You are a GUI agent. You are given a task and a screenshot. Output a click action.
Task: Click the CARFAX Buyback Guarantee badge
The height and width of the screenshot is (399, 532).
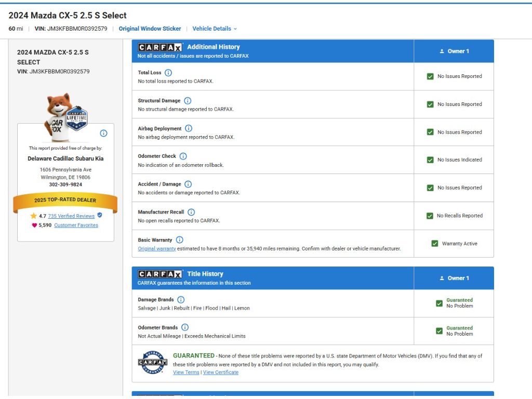tap(153, 362)
